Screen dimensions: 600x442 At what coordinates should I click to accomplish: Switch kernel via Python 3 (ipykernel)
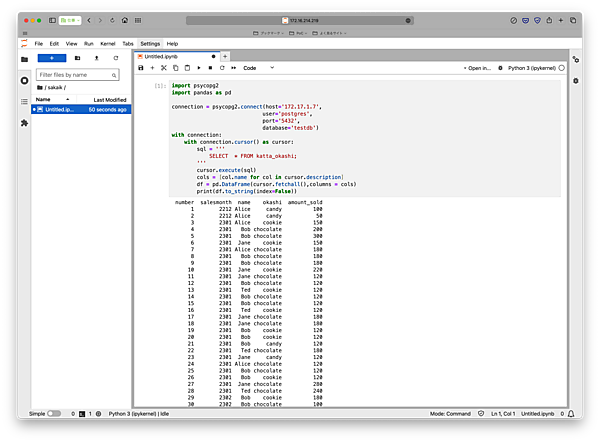click(x=532, y=68)
